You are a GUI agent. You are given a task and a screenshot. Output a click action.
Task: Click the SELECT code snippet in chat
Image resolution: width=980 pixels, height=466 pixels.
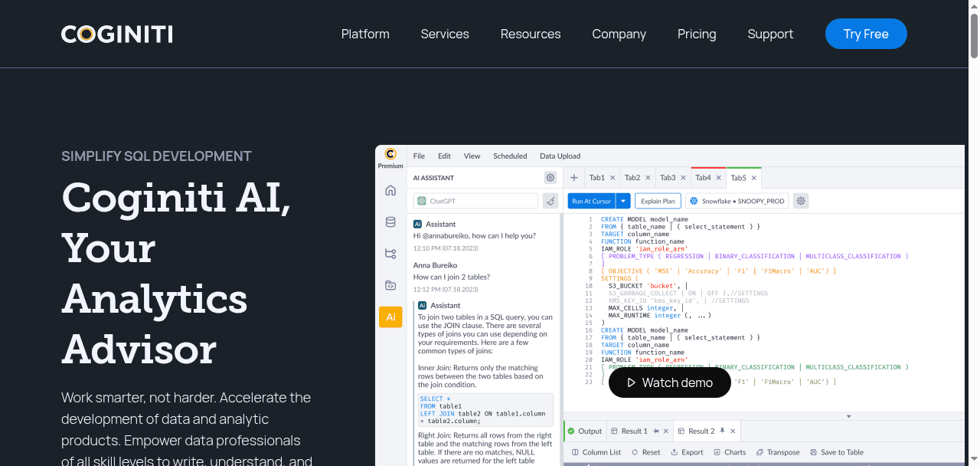485,410
